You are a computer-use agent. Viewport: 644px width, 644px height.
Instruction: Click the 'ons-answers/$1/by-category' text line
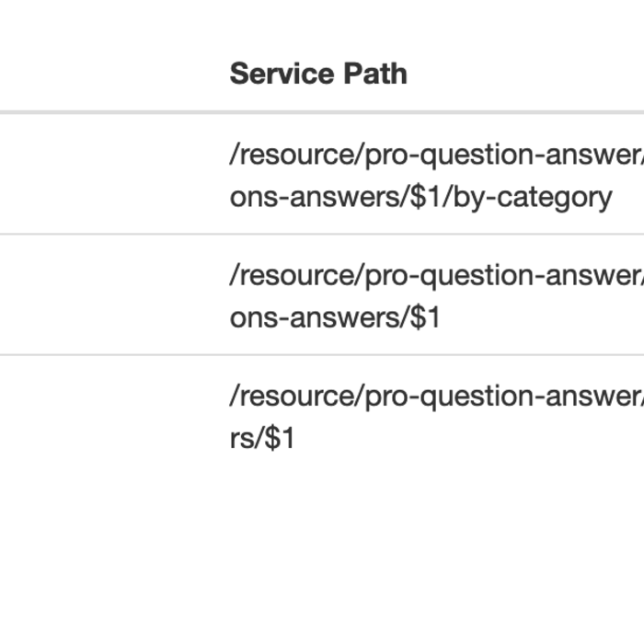[x=421, y=198]
